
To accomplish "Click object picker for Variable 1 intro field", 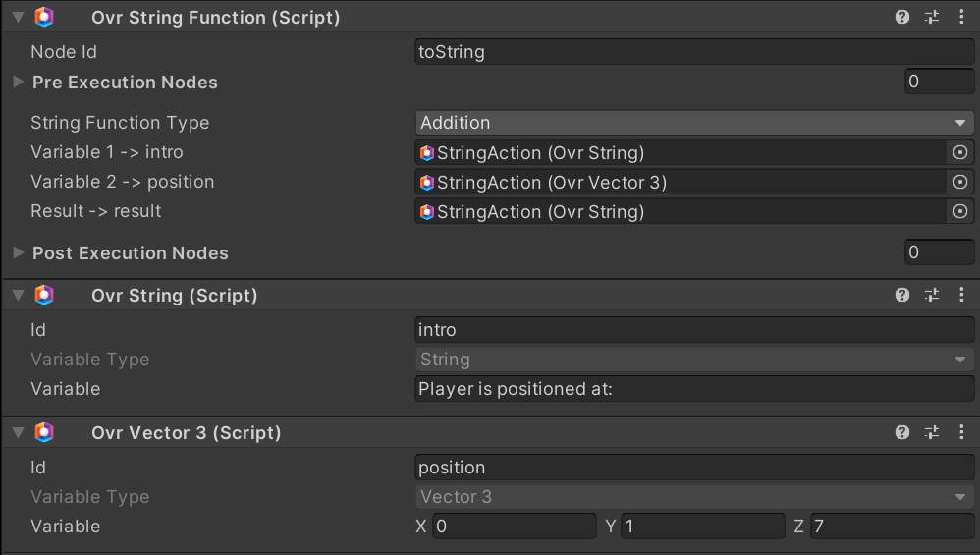I will [960, 152].
